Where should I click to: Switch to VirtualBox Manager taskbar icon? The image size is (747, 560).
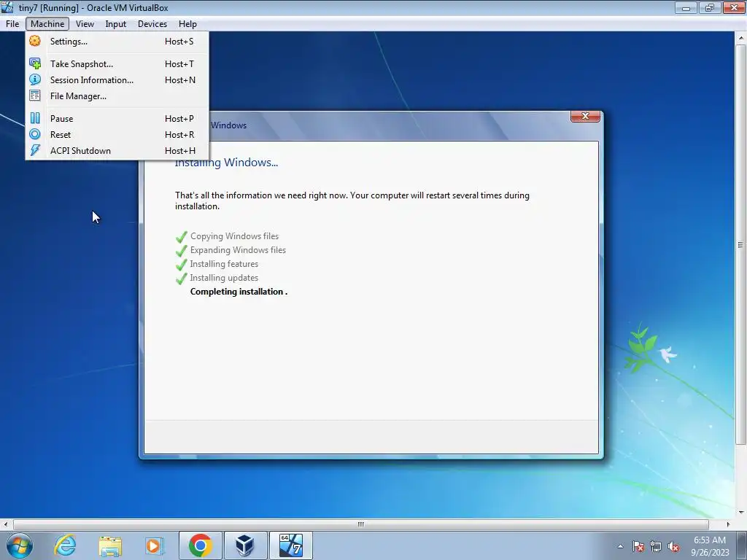point(245,545)
